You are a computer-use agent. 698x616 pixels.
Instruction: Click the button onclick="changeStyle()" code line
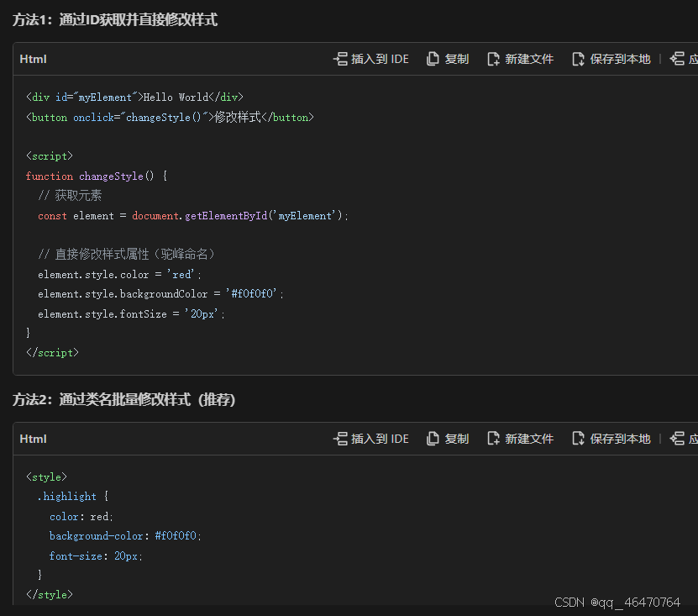coord(170,118)
